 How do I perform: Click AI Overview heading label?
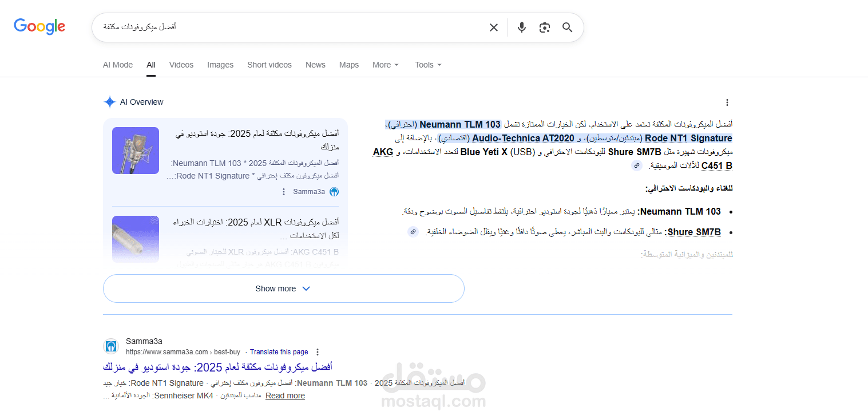[x=141, y=102]
